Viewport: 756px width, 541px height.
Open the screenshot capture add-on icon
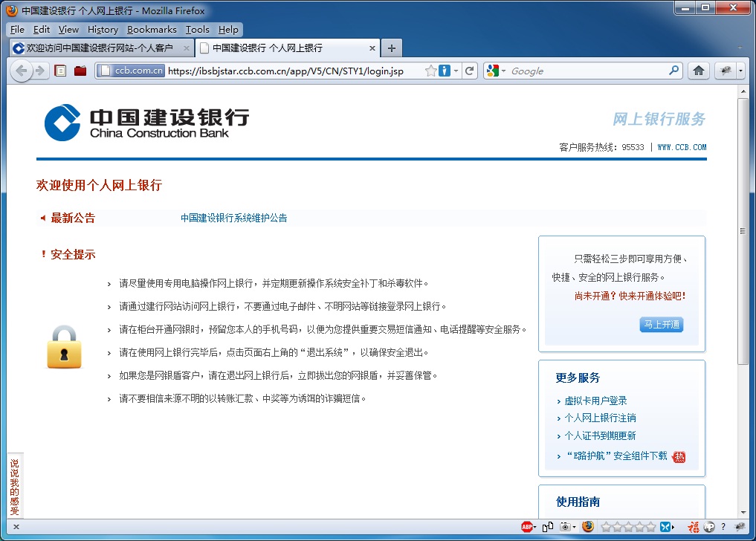click(x=566, y=527)
